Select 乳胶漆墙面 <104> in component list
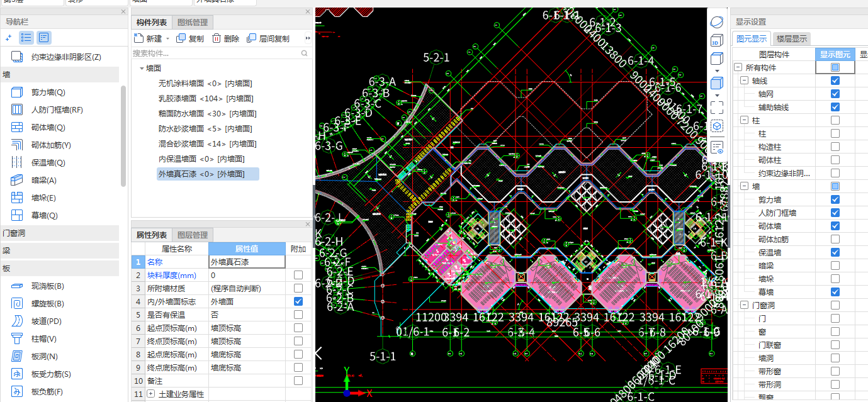This screenshot has width=868, height=402. point(206,99)
